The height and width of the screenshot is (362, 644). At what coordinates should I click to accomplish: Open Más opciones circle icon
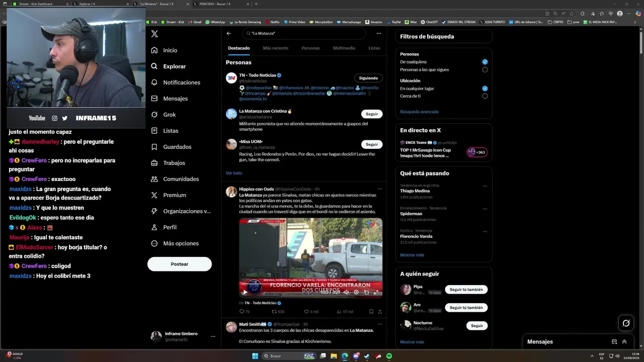[154, 243]
